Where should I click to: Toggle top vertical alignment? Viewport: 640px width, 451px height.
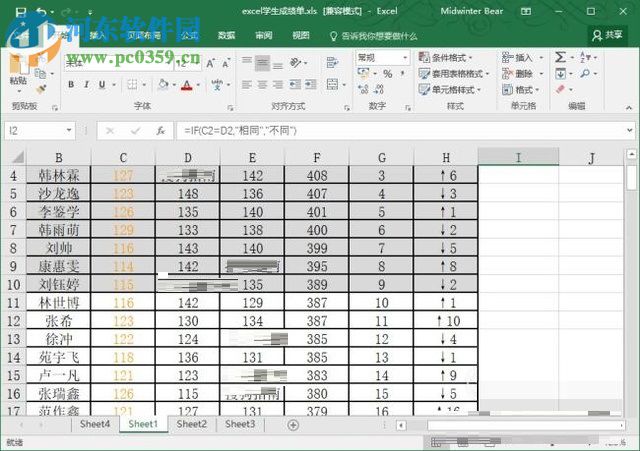pyautogui.click(x=247, y=60)
